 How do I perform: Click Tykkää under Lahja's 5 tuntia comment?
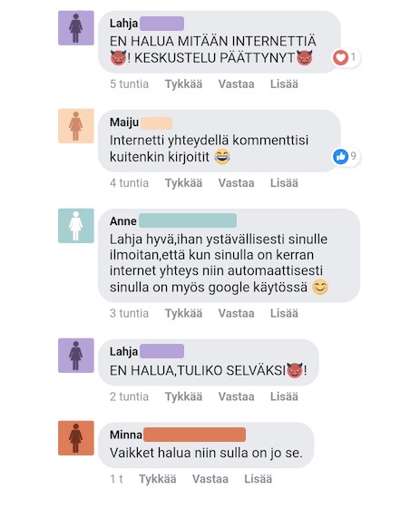[x=184, y=84]
